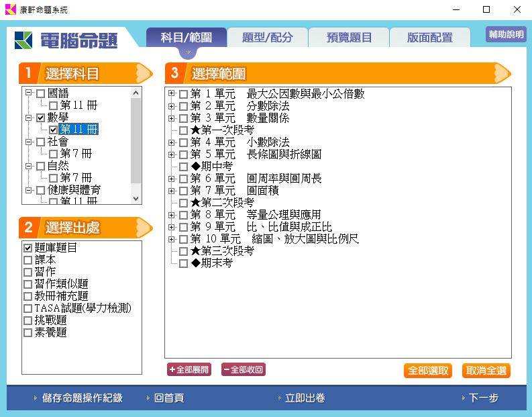Check the 自然 subject checkbox

(x=40, y=166)
